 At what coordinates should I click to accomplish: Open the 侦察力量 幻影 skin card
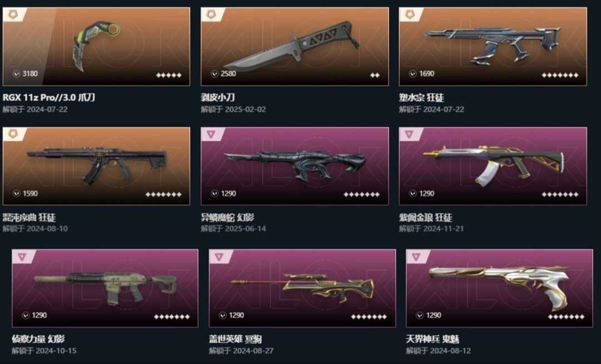(x=105, y=288)
